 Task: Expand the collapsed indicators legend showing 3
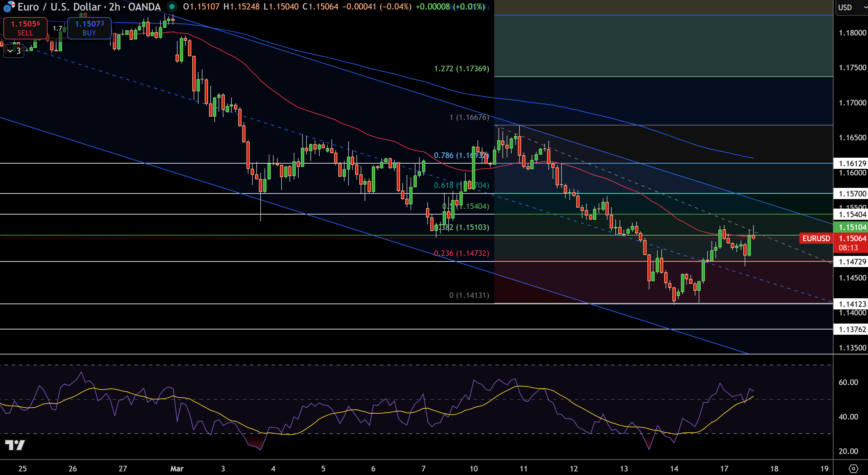[14, 51]
